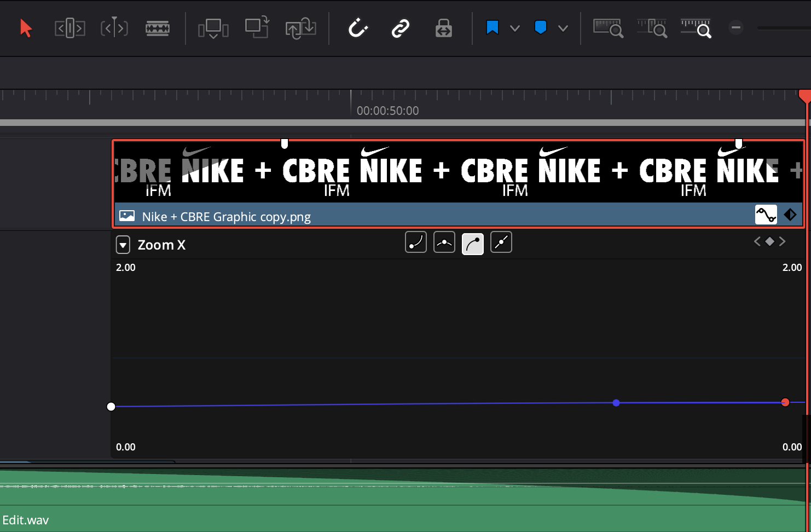This screenshot has width=811, height=532.
Task: Select the blue keyframe on Zoom X curve
Action: click(x=616, y=403)
